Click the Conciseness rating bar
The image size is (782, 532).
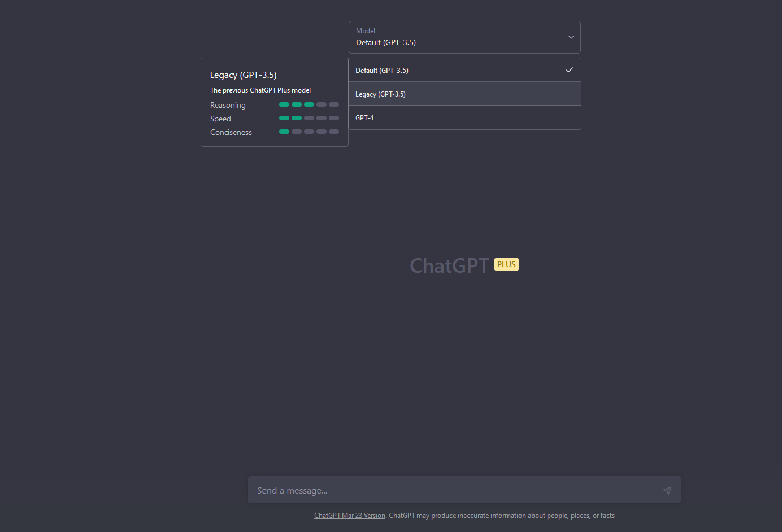click(309, 132)
